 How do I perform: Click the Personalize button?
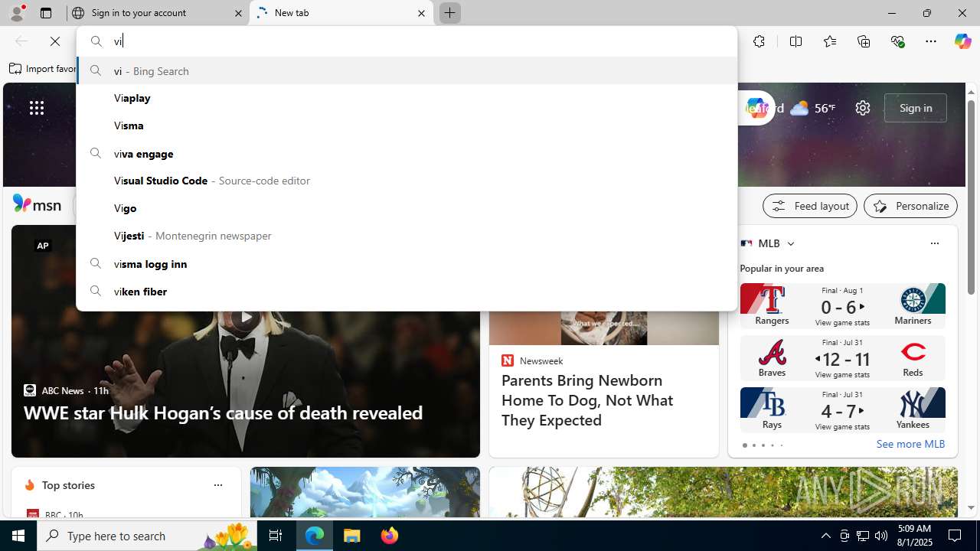[910, 206]
